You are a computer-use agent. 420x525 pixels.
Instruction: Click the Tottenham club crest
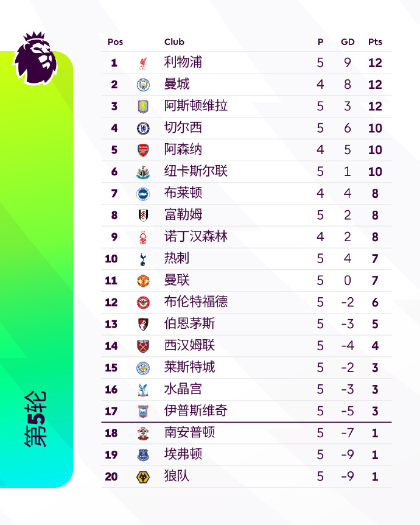(143, 259)
